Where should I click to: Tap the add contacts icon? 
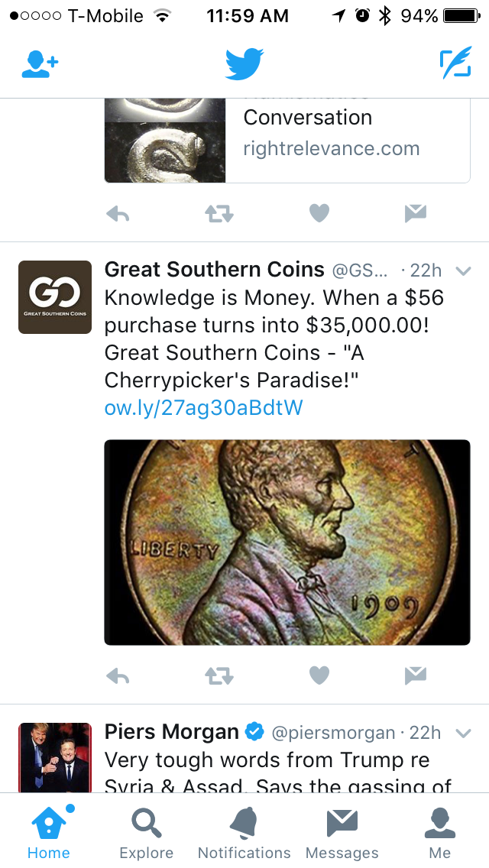[40, 63]
